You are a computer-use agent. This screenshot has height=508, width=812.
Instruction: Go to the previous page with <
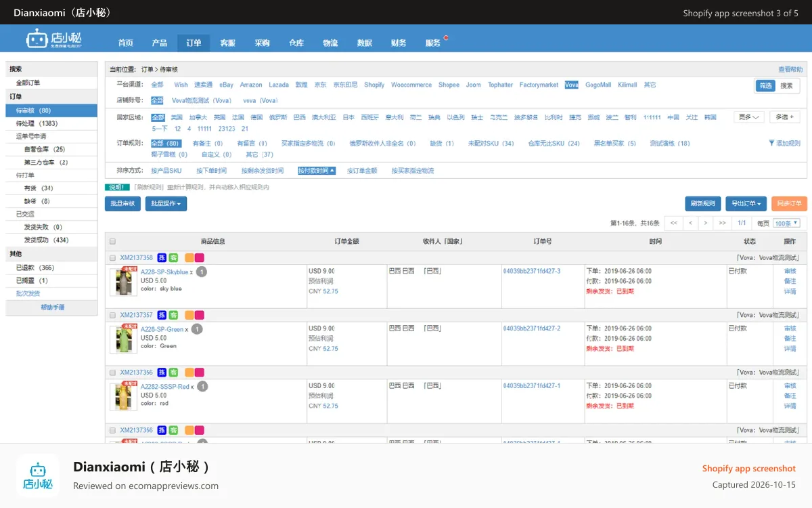click(x=690, y=223)
